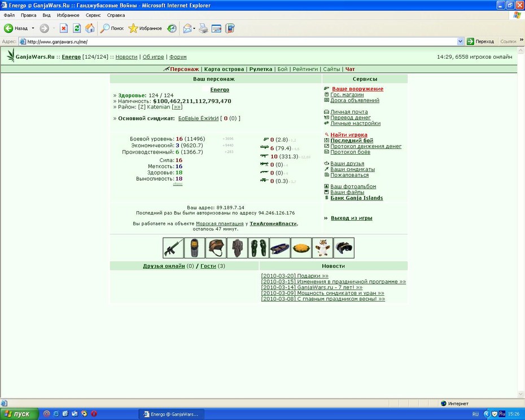525x420 pixels.
Task: Open the address bar dropdown arrow
Action: click(x=460, y=42)
